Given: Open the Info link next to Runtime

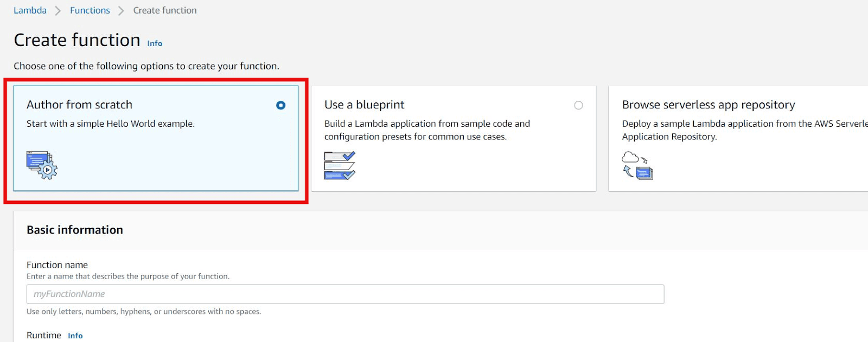Looking at the screenshot, I should [75, 335].
